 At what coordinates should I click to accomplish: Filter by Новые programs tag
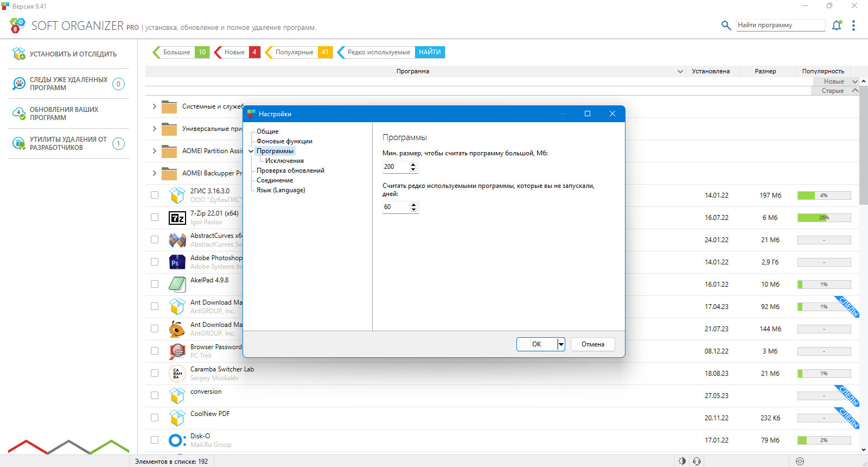(237, 52)
